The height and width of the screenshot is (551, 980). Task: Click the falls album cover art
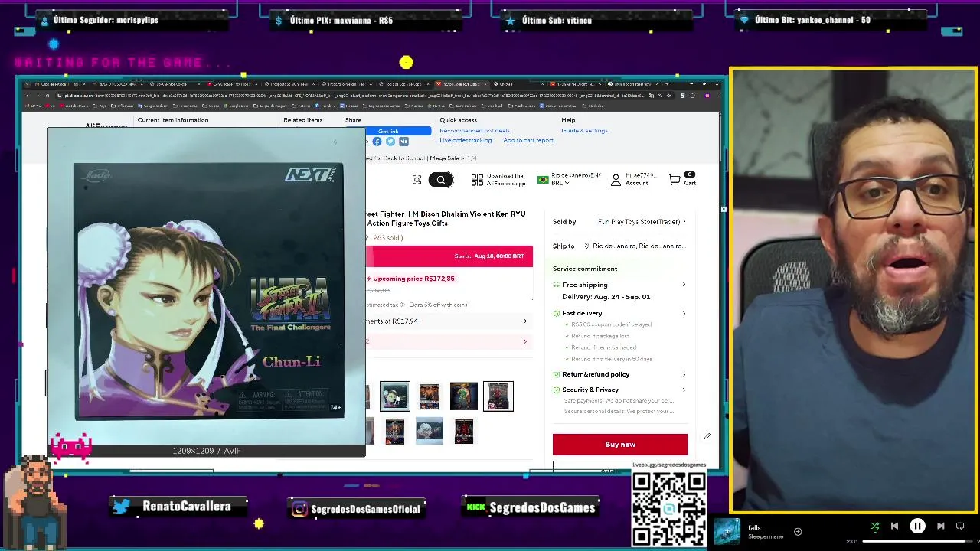727,532
